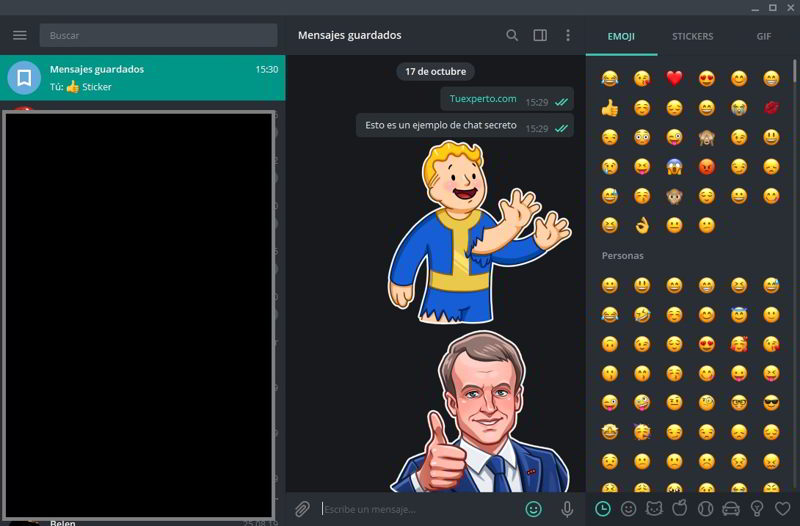Jump to the symbols heart emoji category
The width and height of the screenshot is (800, 526).
point(783,509)
